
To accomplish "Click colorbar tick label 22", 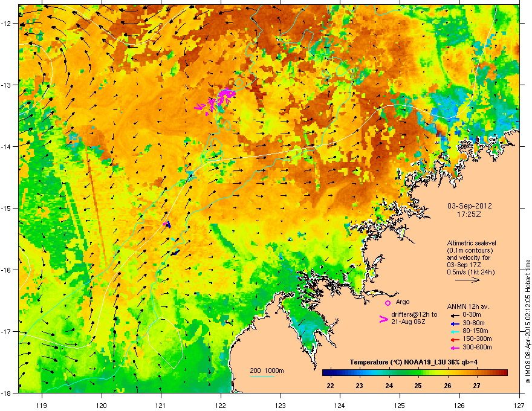I will pyautogui.click(x=330, y=386).
